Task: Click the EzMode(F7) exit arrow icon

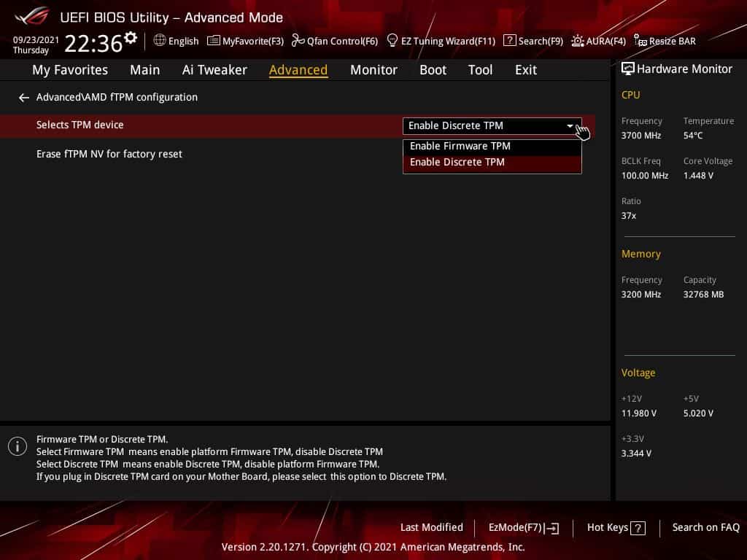Action: pos(551,528)
